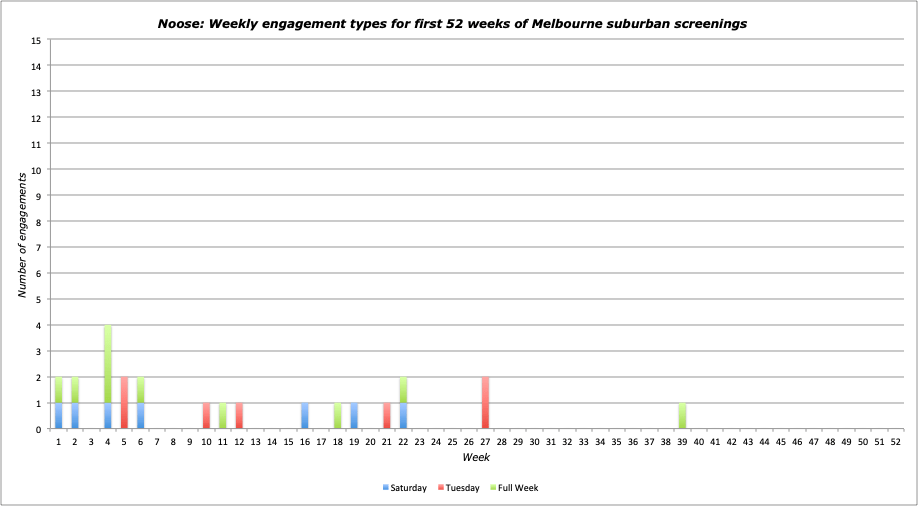Select the green segment of week 22 bar
The width and height of the screenshot is (918, 506).
403,390
